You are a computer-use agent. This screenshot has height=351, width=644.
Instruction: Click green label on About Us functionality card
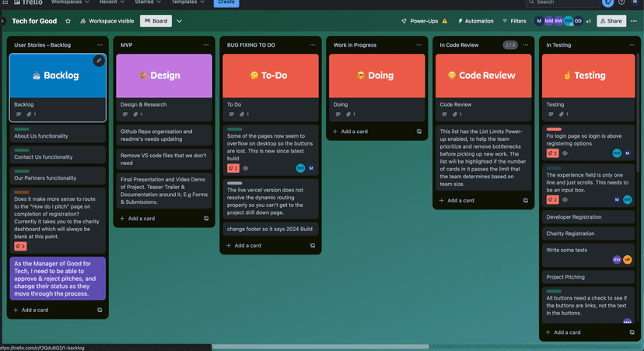tap(22, 129)
